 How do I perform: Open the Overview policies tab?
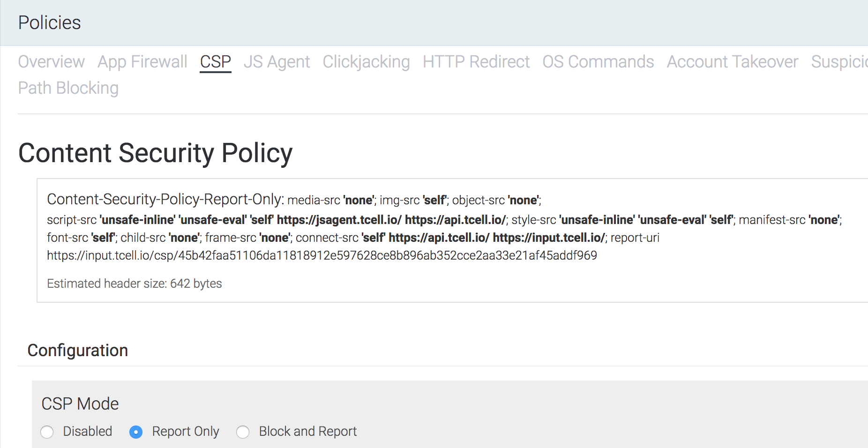51,62
